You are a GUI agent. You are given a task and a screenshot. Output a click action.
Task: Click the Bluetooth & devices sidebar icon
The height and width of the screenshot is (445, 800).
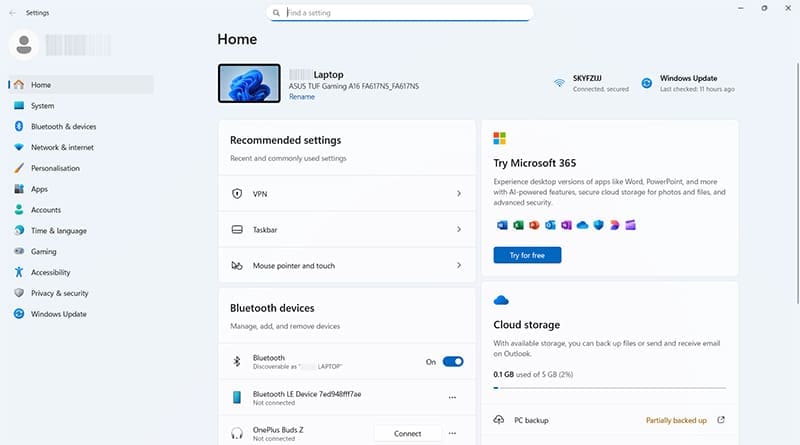pyautogui.click(x=19, y=126)
